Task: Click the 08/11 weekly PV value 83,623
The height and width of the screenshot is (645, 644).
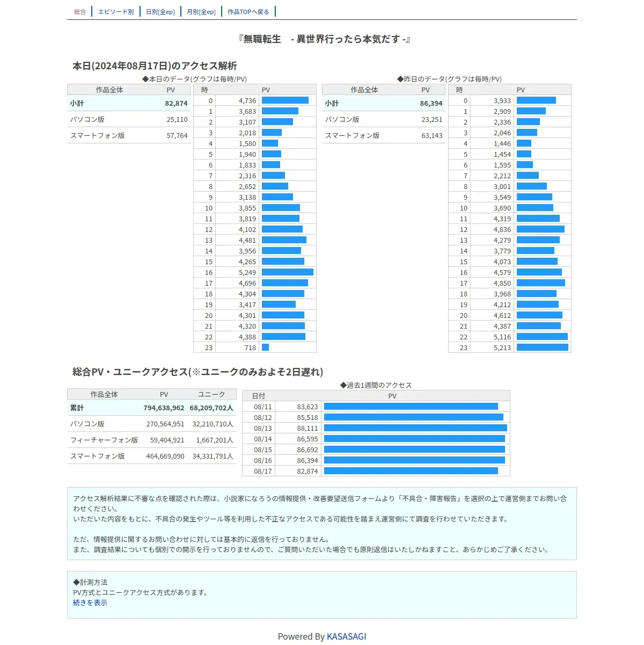Action: coord(308,407)
